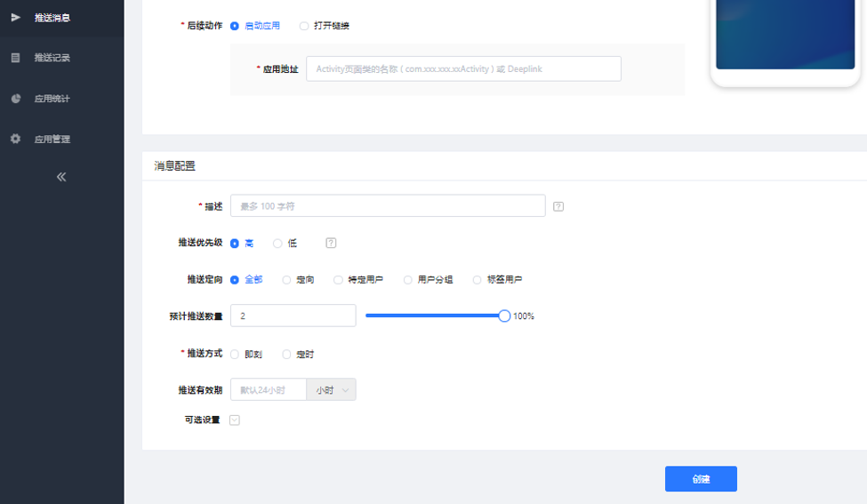
Task: Select 用户分组 push target
Action: point(407,280)
